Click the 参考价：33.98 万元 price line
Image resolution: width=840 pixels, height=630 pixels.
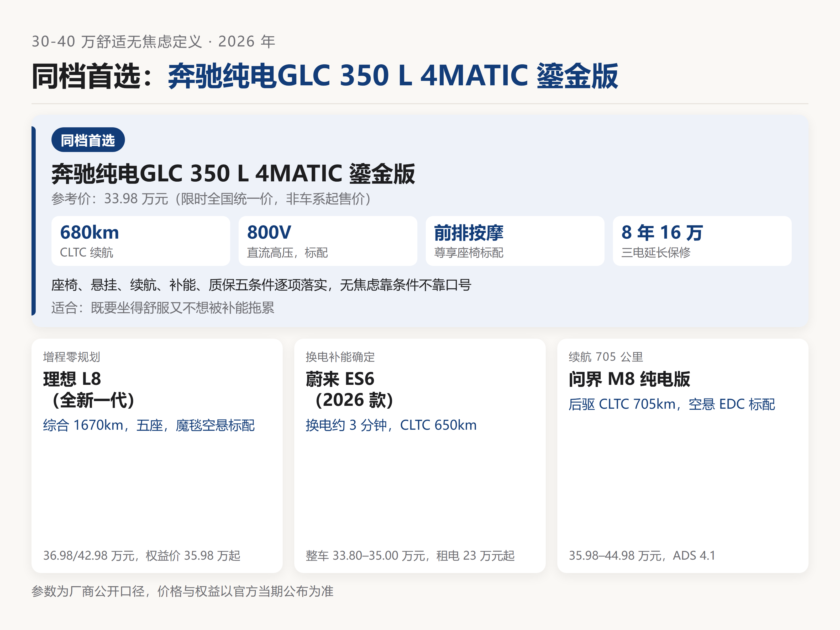pyautogui.click(x=212, y=199)
